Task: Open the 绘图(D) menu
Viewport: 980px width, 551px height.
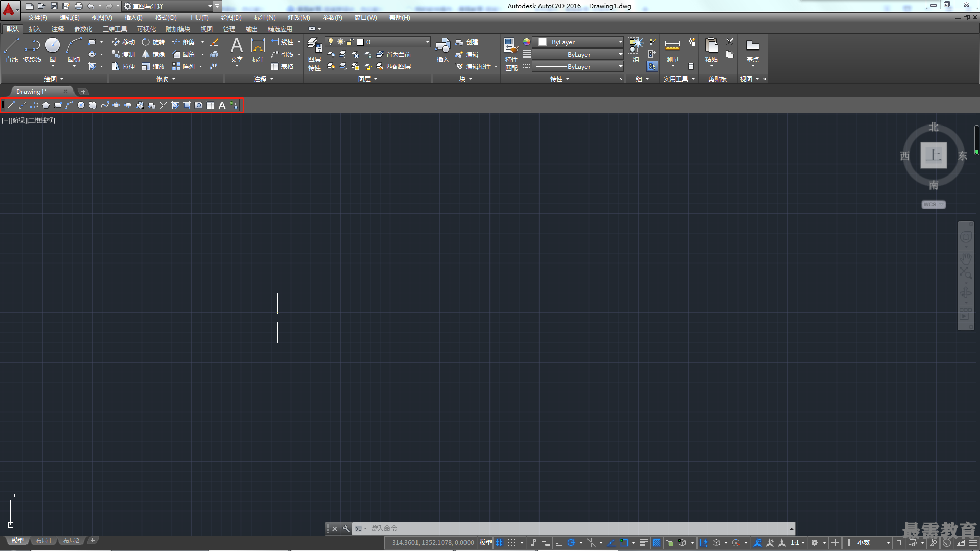Action: click(231, 18)
